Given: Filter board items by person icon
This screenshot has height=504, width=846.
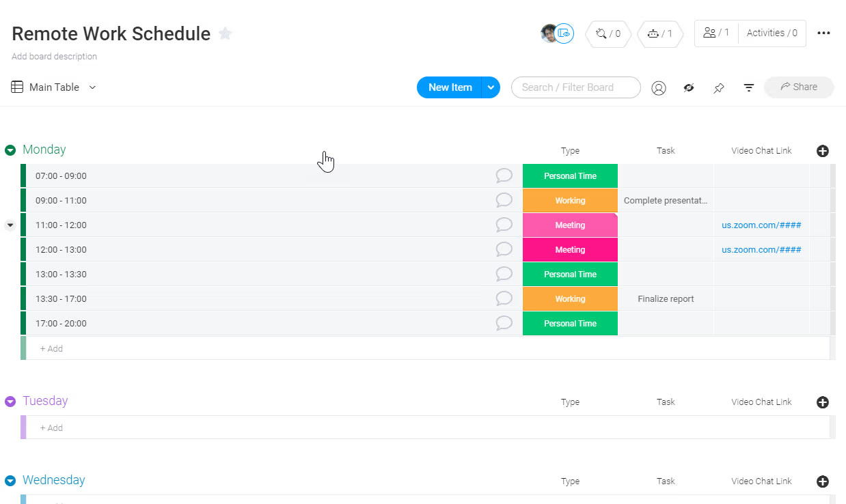Looking at the screenshot, I should tap(659, 87).
